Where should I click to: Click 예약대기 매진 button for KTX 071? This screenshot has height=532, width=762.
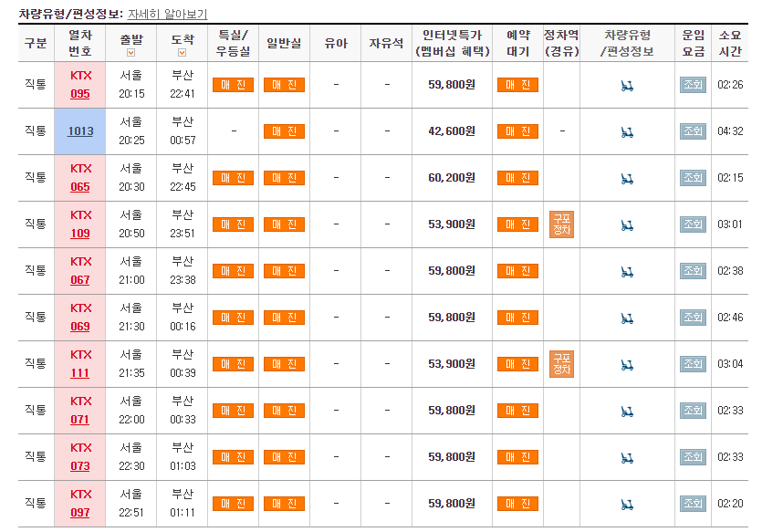517,411
